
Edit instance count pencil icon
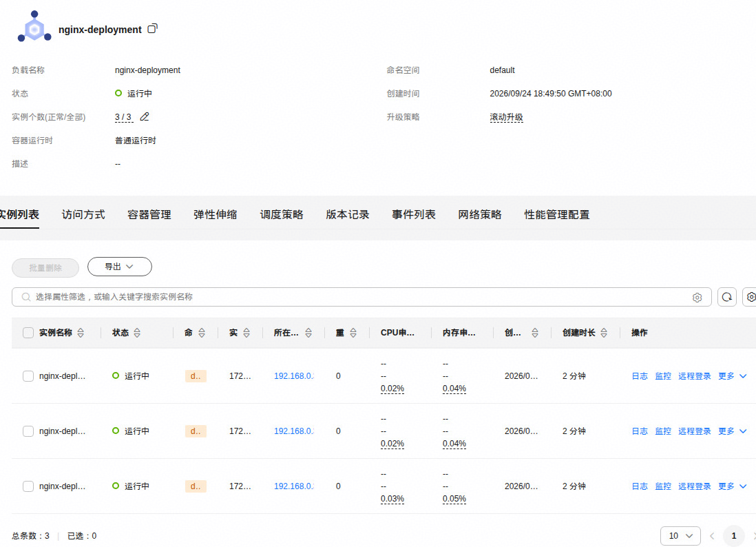click(144, 116)
